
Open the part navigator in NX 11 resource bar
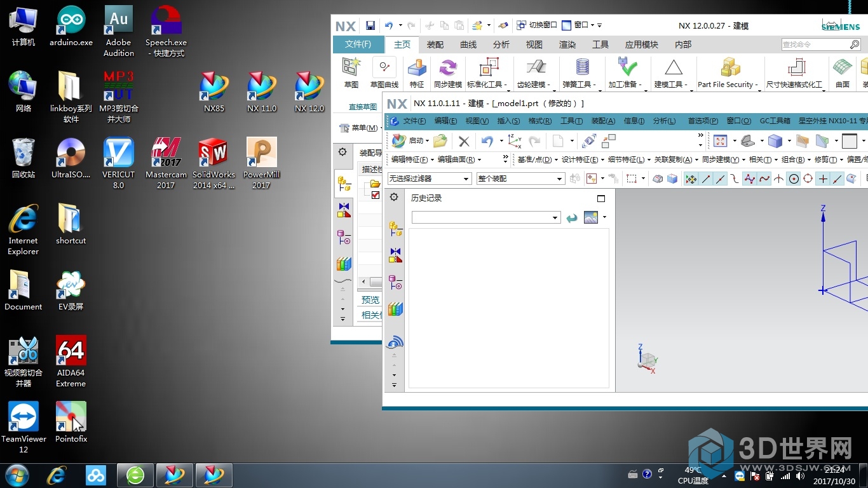(395, 282)
